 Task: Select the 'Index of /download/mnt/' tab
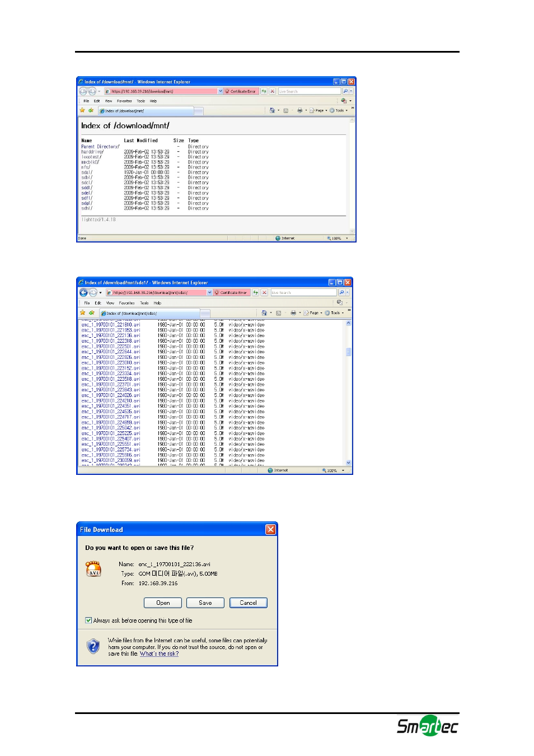(146, 111)
